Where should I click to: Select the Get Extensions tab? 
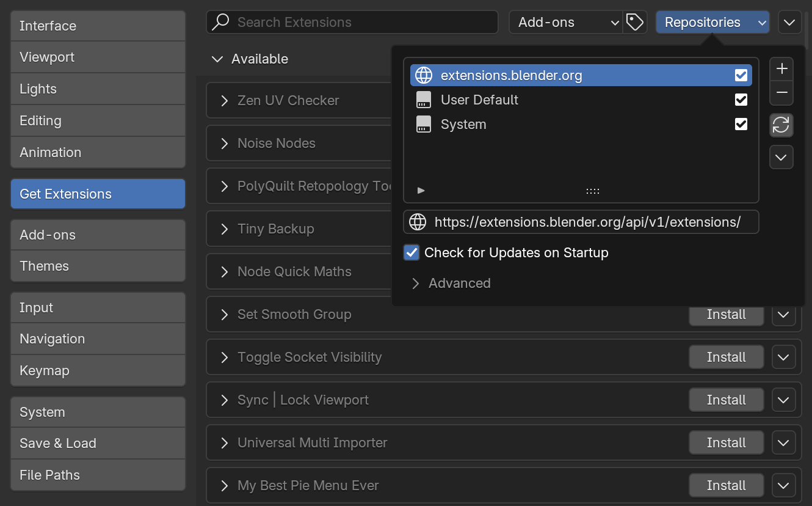pyautogui.click(x=98, y=194)
